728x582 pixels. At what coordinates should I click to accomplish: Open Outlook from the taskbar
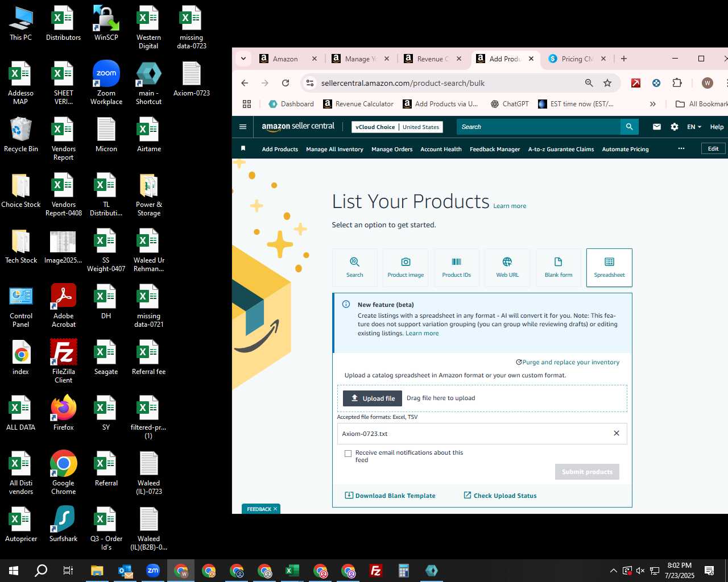(x=125, y=571)
